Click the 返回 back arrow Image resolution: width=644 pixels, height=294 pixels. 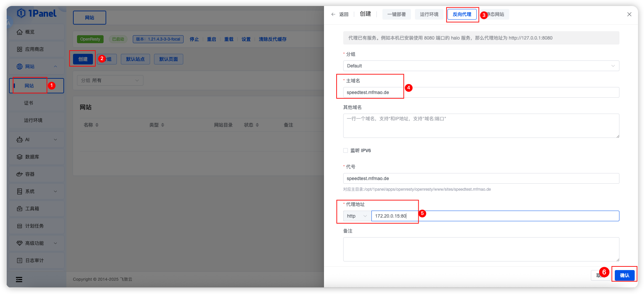[333, 14]
